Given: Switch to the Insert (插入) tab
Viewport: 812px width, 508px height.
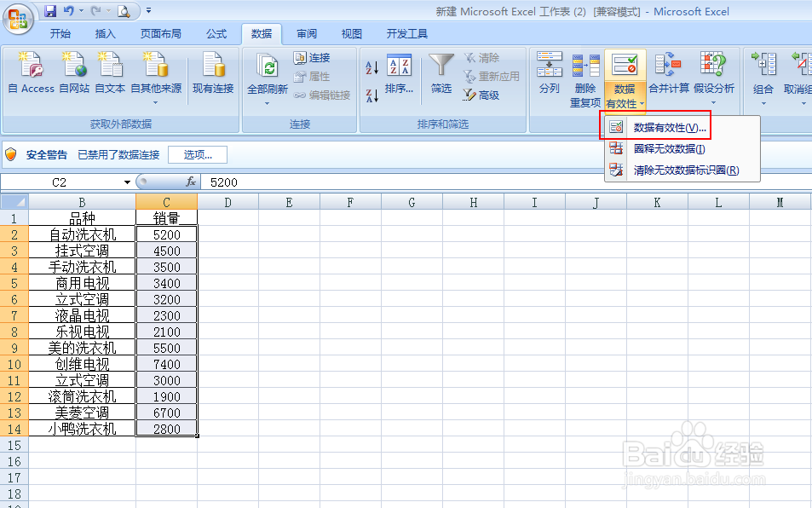Looking at the screenshot, I should tap(105, 33).
